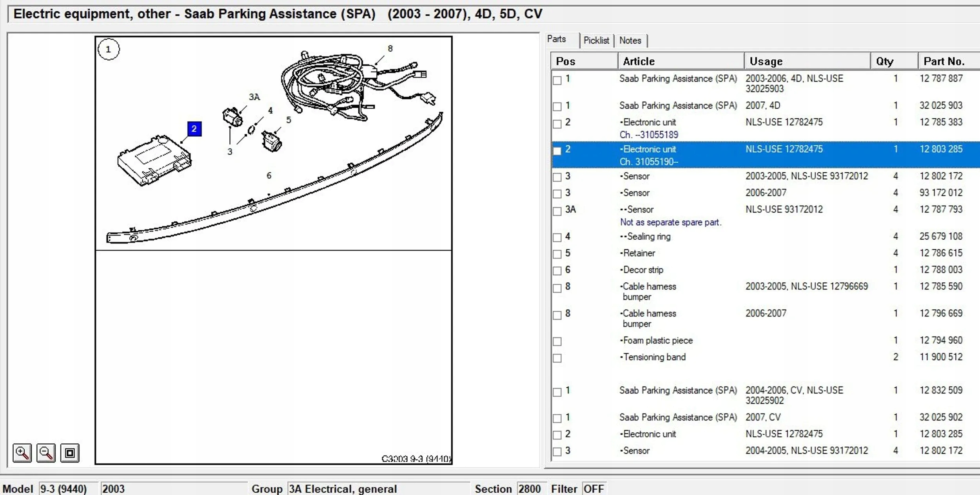
Task: Click the zoom out magnifier icon
Action: click(46, 453)
